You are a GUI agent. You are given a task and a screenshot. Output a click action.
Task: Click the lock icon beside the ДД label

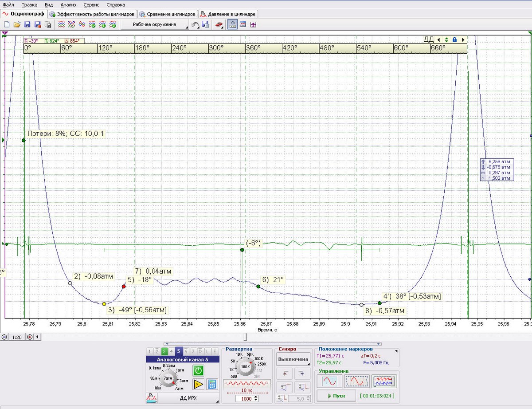point(455,39)
